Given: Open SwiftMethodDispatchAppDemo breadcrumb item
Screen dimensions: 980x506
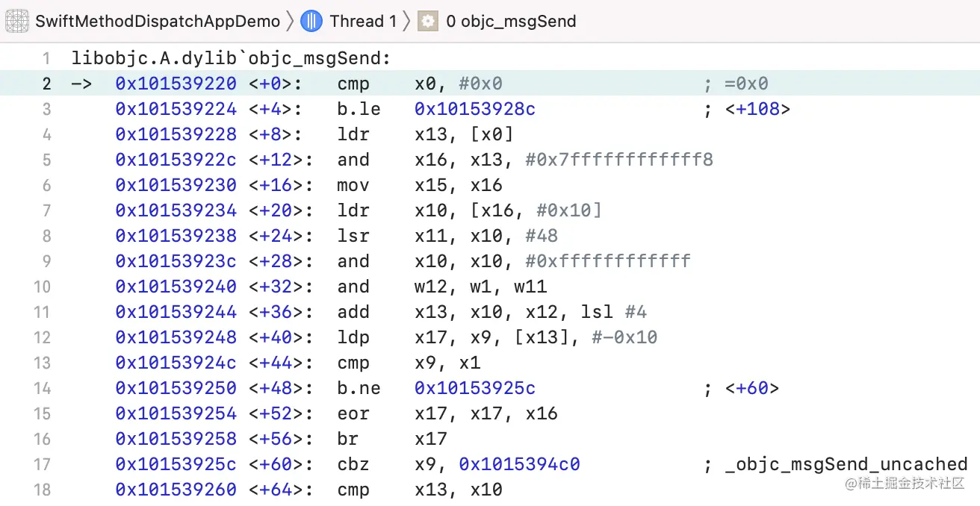Looking at the screenshot, I should (x=158, y=21).
